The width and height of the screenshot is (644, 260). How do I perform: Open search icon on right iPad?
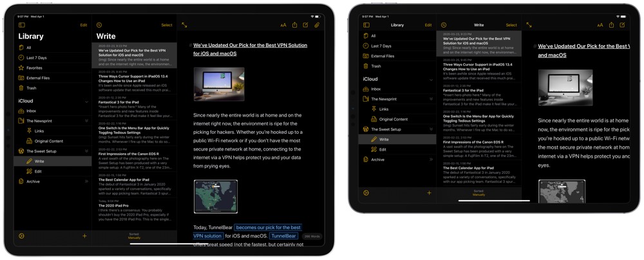point(444,25)
